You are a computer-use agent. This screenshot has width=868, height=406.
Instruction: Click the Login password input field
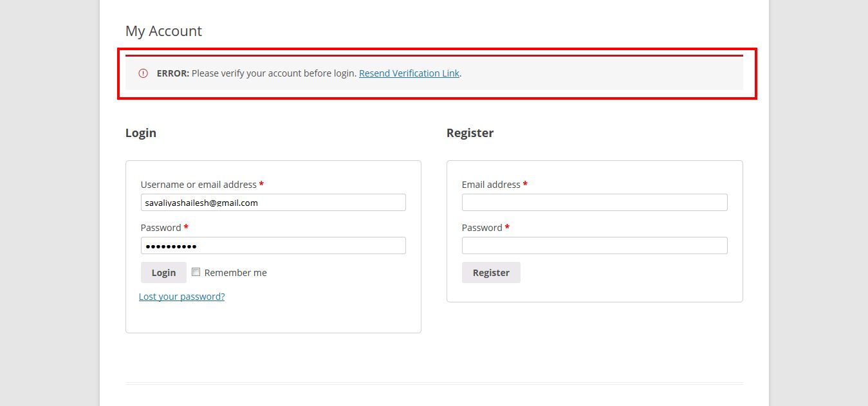273,246
